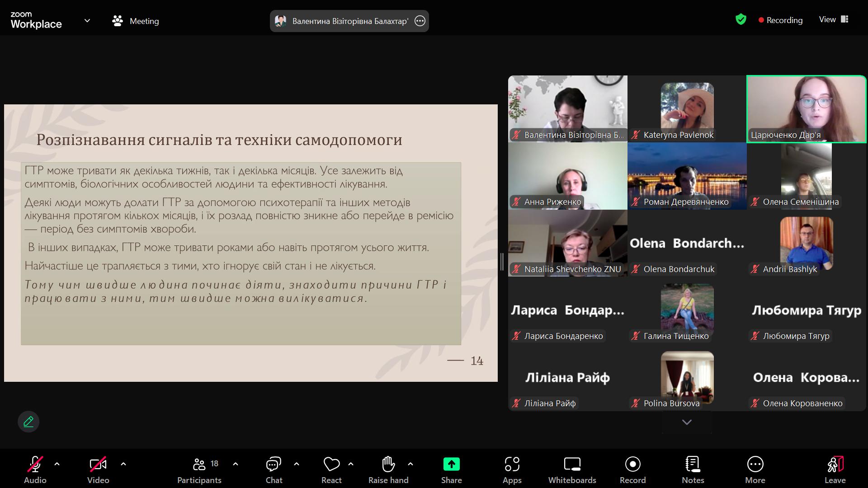Show more participants with the down chevron
Screen dimensions: 868x488
[687, 422]
